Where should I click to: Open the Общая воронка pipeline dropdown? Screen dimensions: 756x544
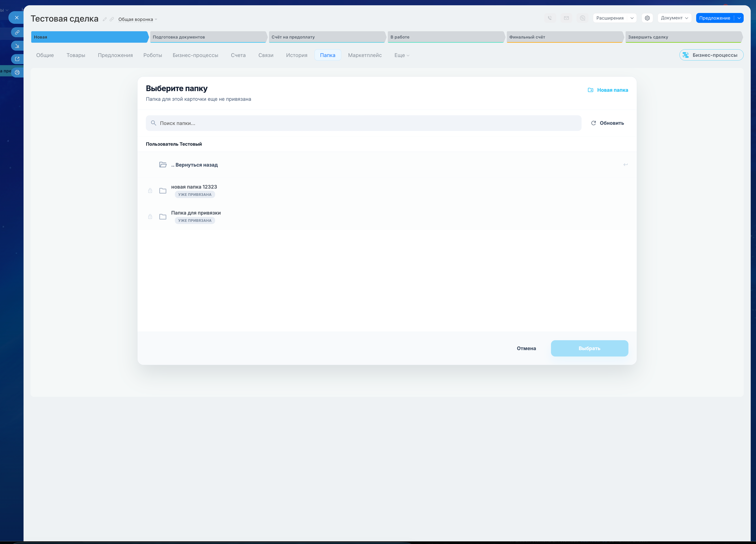coord(137,19)
